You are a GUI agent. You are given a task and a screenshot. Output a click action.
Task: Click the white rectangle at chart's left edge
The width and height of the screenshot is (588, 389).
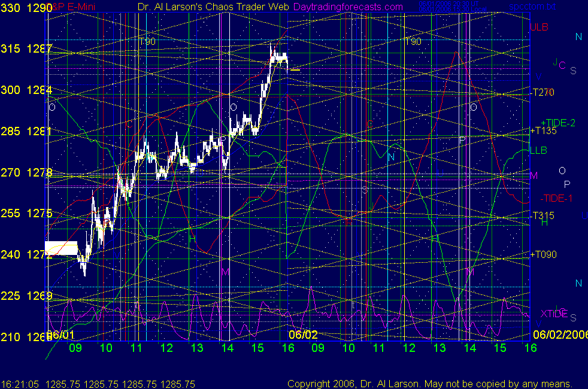pos(61,248)
